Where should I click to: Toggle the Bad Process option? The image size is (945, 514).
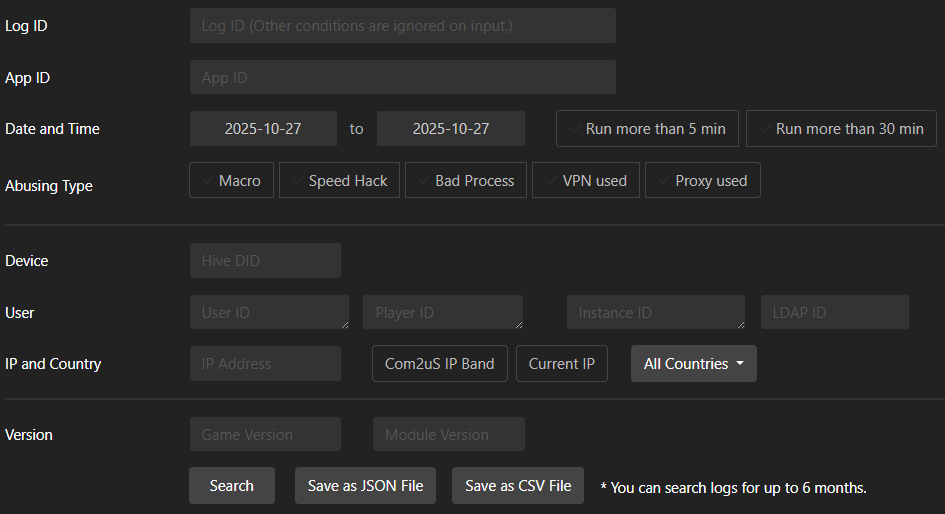pos(465,181)
